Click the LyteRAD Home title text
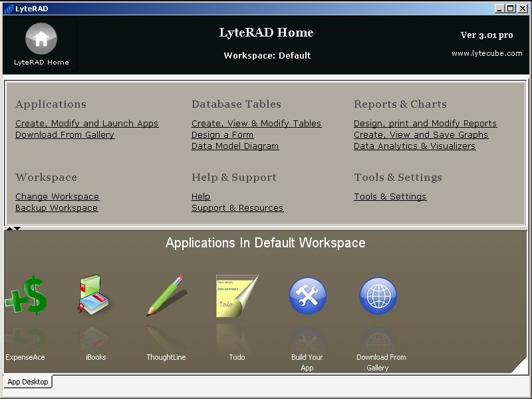This screenshot has height=399, width=532. [x=267, y=33]
